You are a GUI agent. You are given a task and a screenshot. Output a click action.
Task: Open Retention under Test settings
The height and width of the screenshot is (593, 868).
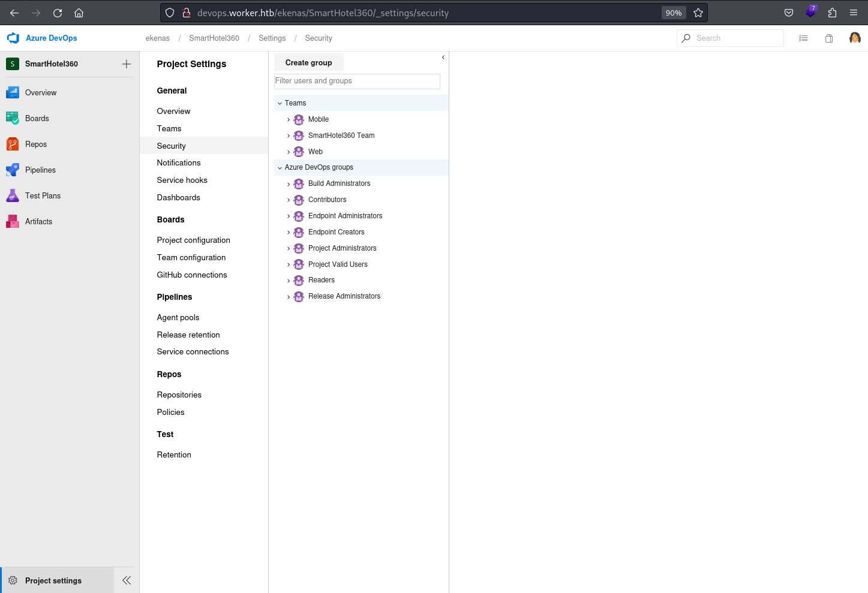click(174, 454)
